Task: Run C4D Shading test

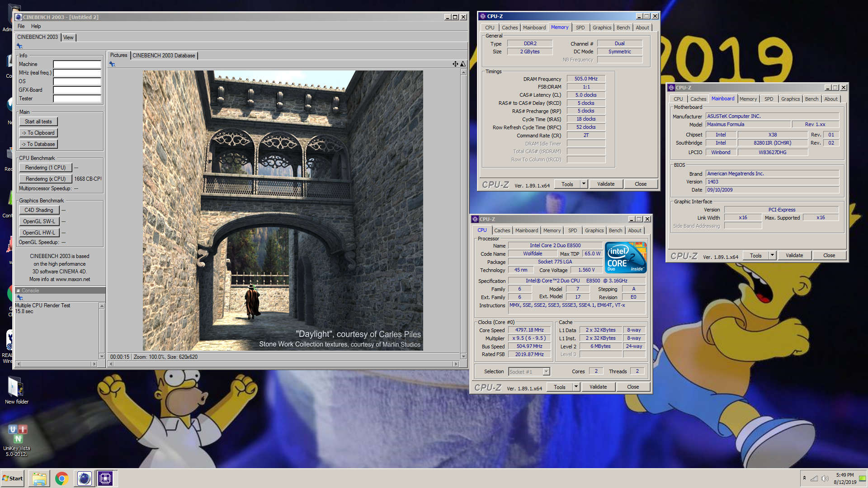Action: [39, 210]
